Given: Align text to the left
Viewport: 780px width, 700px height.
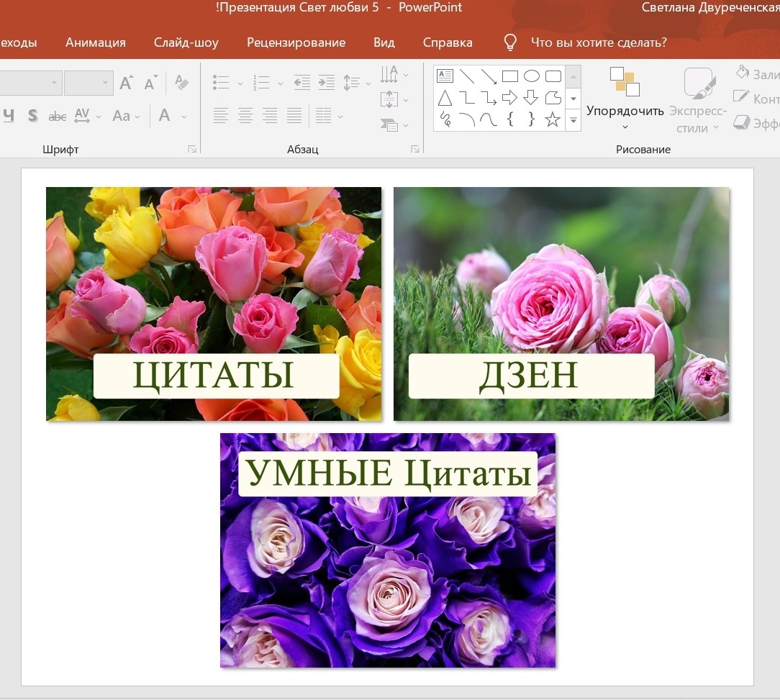Looking at the screenshot, I should [x=220, y=116].
